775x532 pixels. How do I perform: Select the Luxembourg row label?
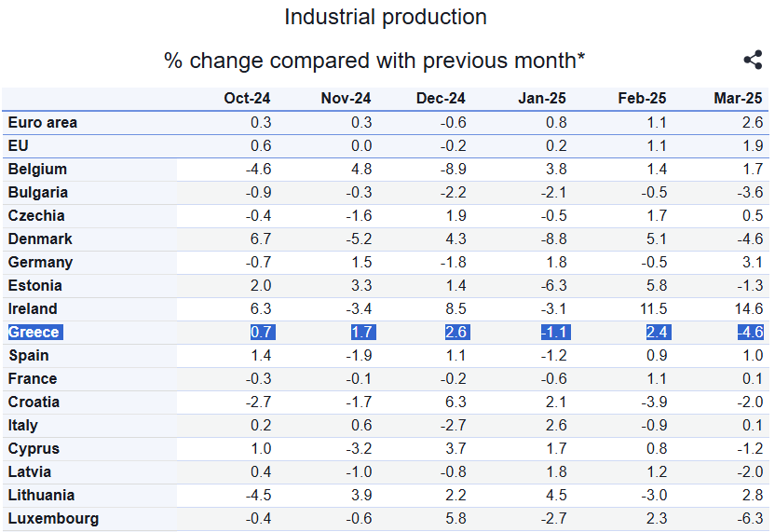[x=53, y=519]
